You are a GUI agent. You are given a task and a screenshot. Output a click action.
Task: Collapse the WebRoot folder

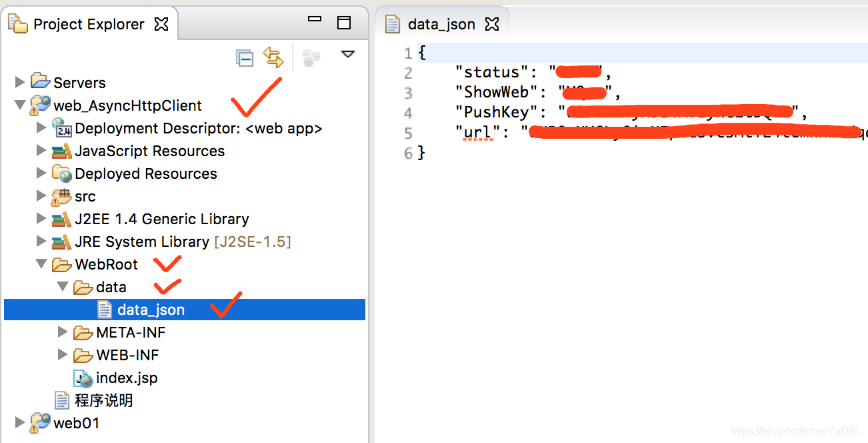click(x=41, y=264)
